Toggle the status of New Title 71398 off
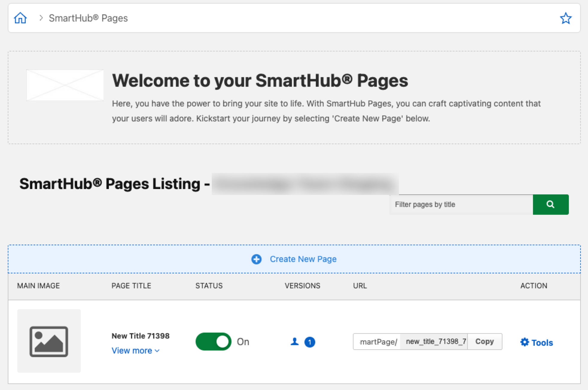 pos(213,341)
